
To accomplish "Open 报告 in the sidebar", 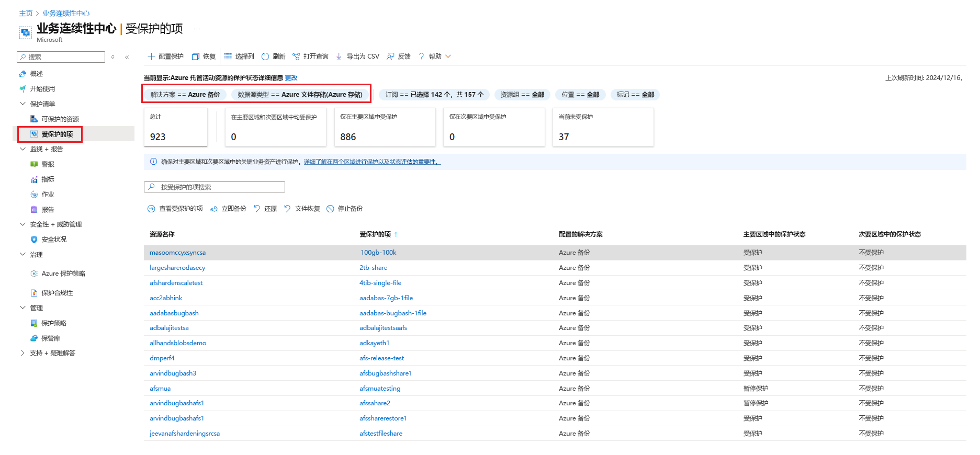I will tap(48, 210).
